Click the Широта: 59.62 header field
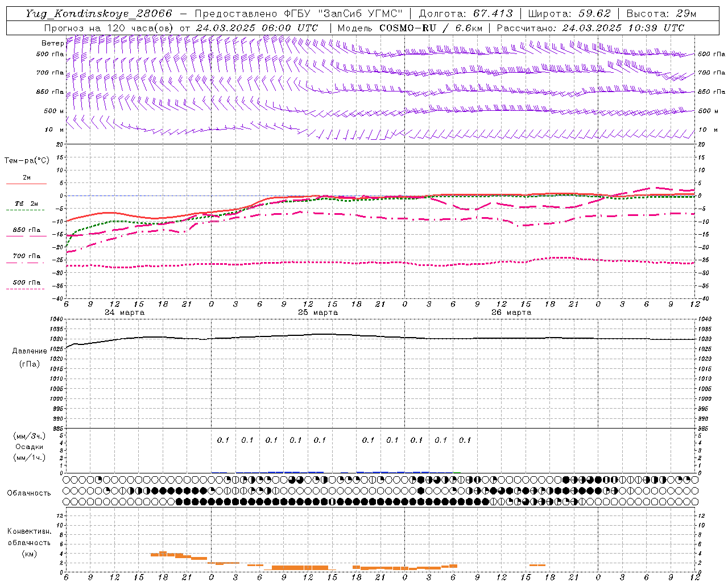The width and height of the screenshot is (728, 582). 570,14
